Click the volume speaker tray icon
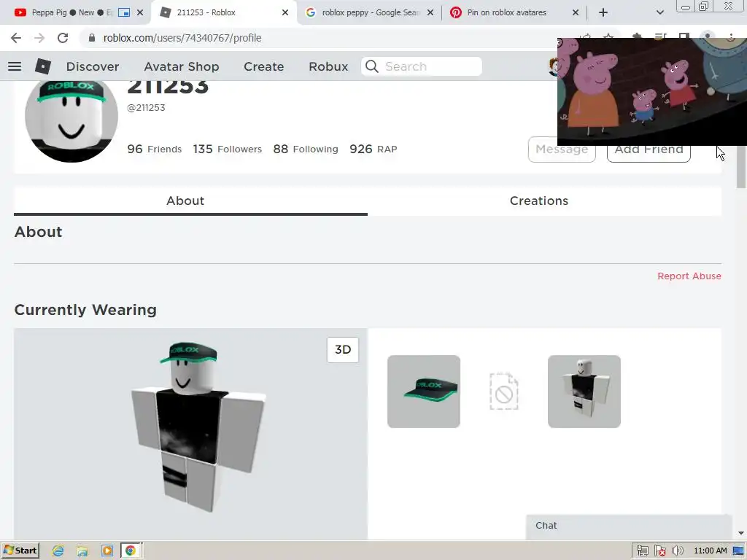 pyautogui.click(x=678, y=551)
